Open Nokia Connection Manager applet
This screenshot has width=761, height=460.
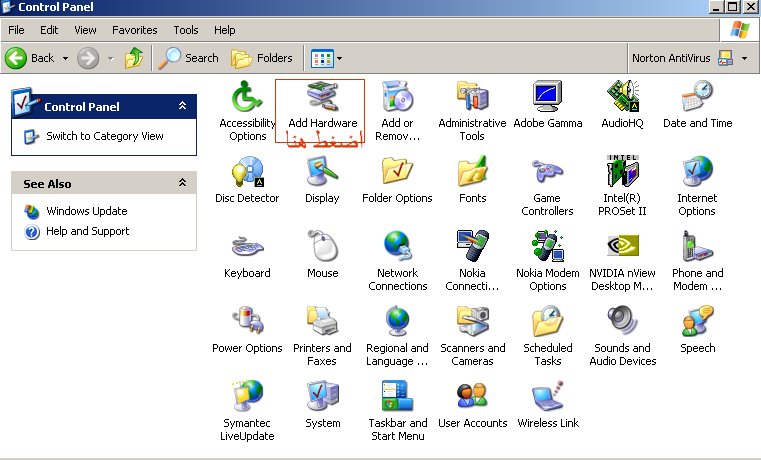tap(472, 261)
